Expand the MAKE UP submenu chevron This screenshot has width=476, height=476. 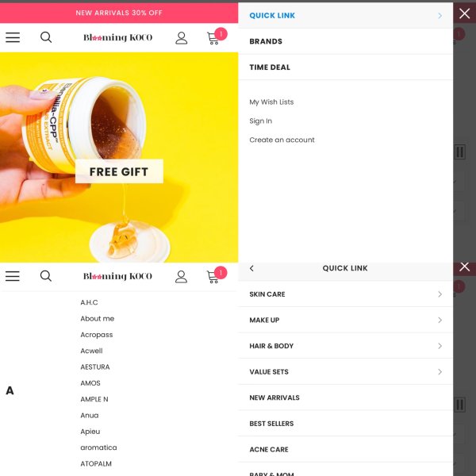tap(440, 320)
